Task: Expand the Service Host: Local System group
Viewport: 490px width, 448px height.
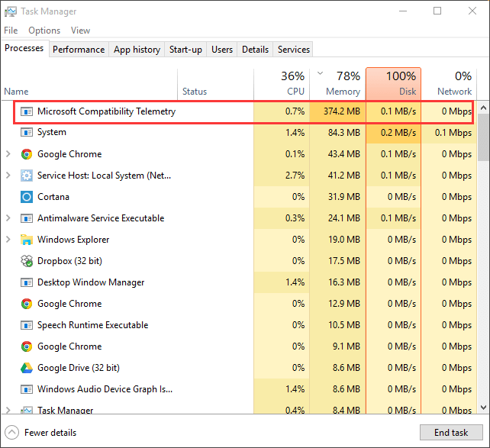Action: [8, 176]
